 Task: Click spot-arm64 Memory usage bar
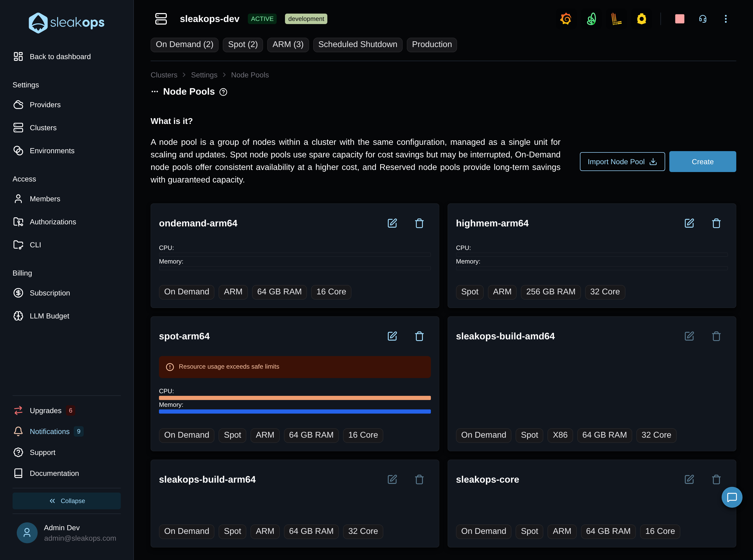[295, 412]
